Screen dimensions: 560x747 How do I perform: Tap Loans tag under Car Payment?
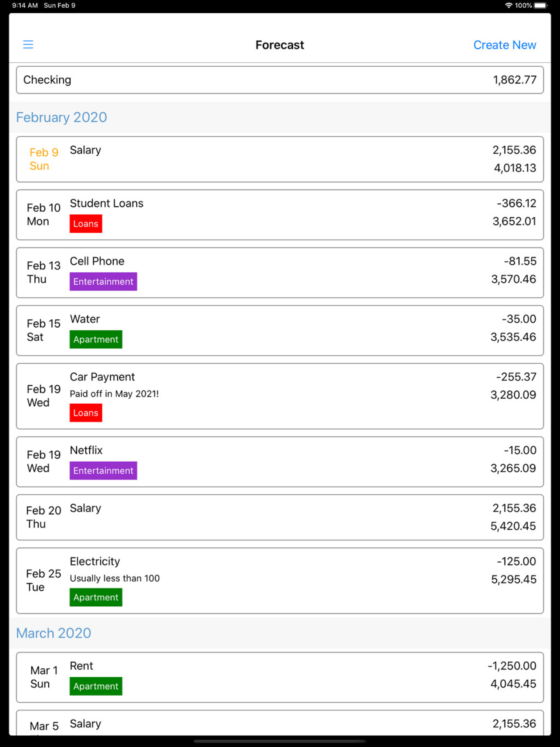(86, 413)
